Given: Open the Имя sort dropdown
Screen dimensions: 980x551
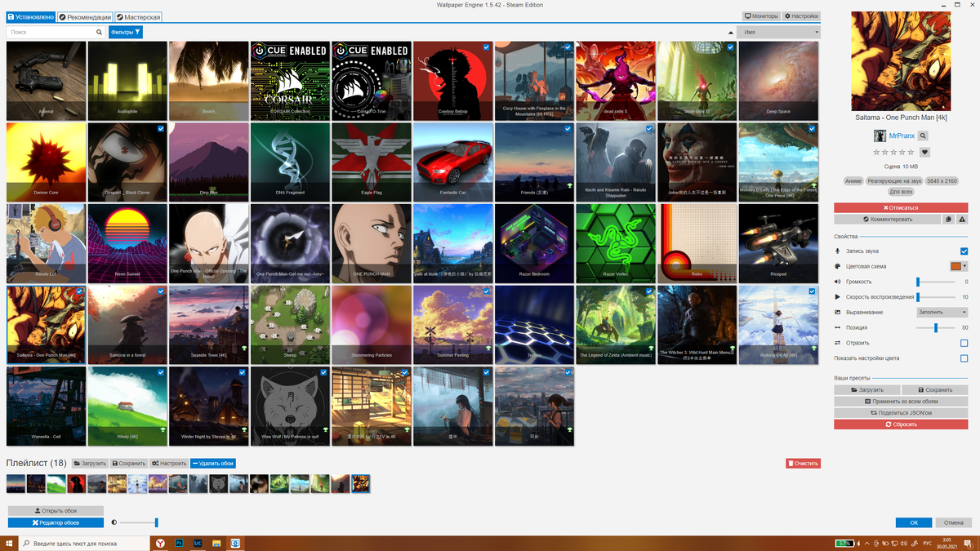Looking at the screenshot, I should 778,32.
